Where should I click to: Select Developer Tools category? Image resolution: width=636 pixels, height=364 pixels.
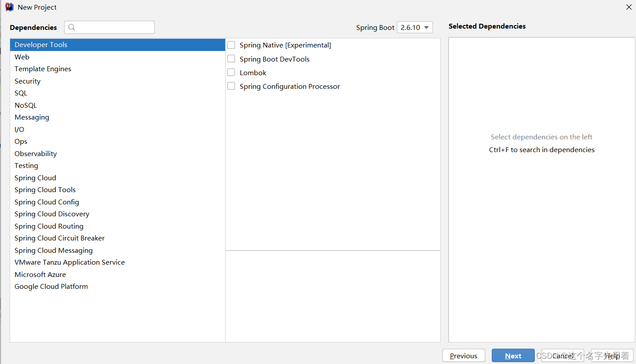coord(117,45)
